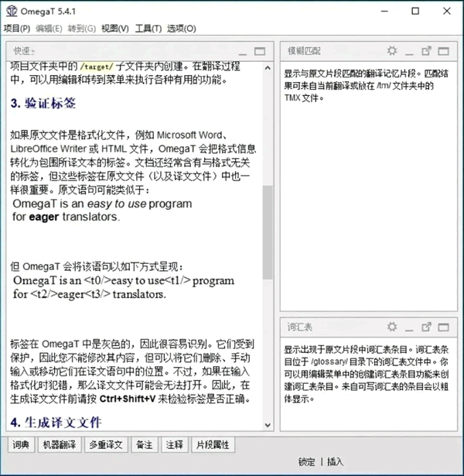Open the 编辑(E) menu

(x=49, y=29)
